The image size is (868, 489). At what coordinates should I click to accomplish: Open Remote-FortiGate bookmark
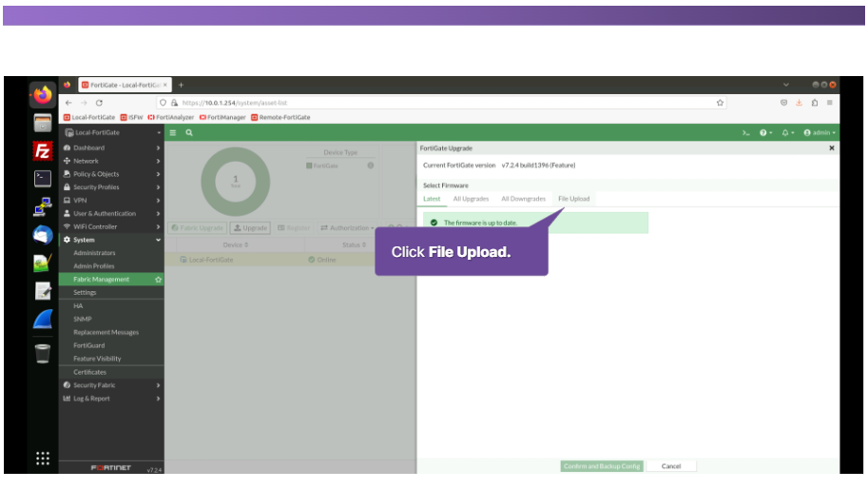click(280, 117)
